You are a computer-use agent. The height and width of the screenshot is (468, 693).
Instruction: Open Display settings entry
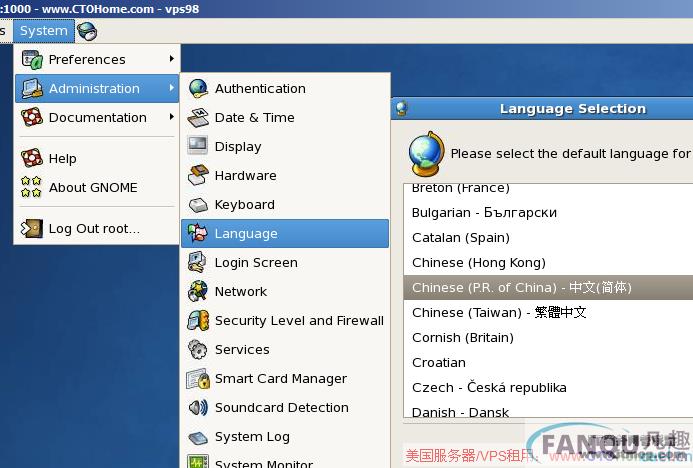click(285, 146)
